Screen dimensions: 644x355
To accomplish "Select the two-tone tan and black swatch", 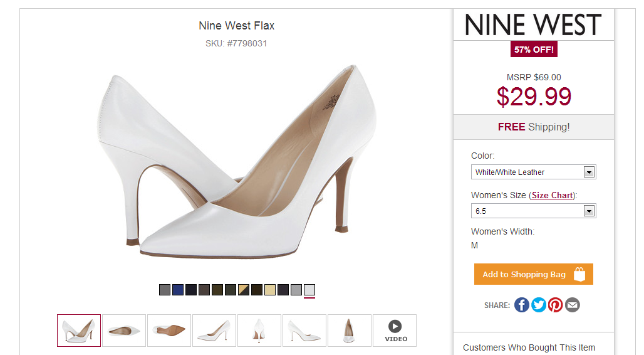I will coord(244,290).
